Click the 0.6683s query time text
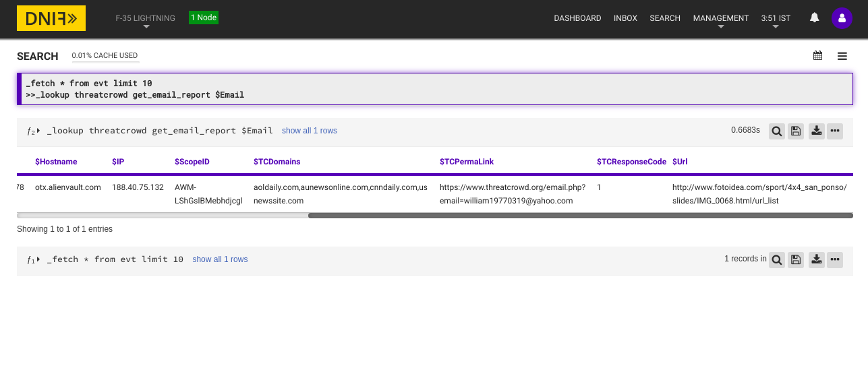 (745, 129)
